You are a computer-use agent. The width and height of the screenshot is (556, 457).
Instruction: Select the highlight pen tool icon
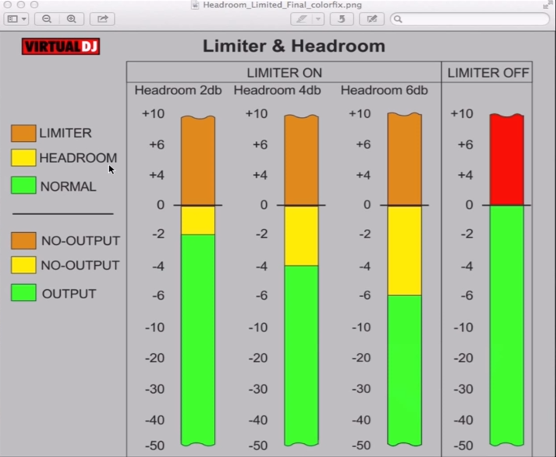301,19
